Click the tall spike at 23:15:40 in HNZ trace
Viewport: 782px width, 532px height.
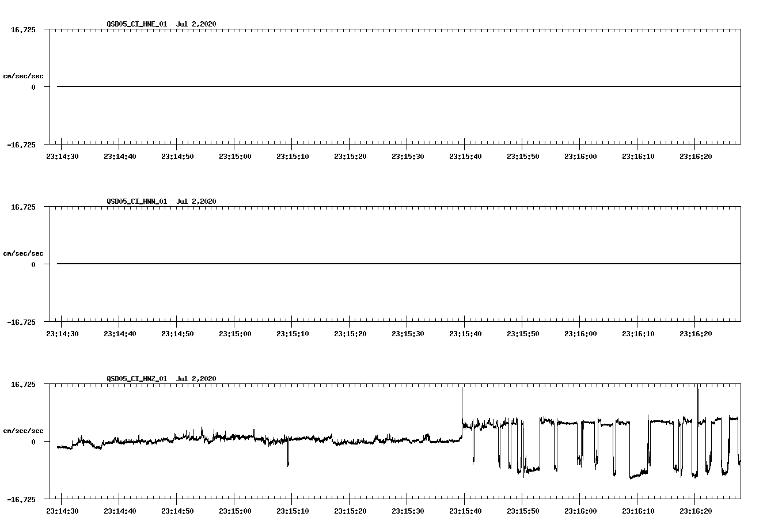(462, 406)
